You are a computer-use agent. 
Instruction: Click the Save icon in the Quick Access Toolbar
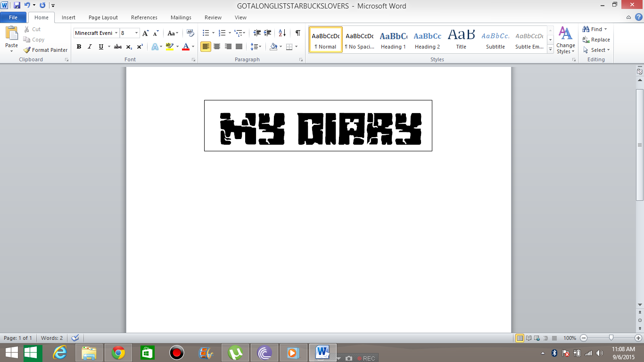17,5
